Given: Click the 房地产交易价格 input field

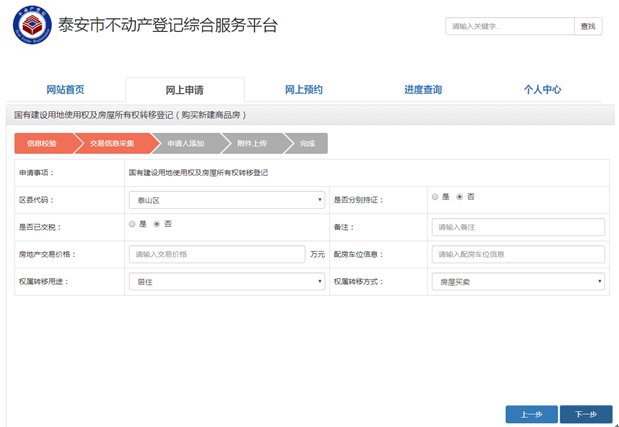Looking at the screenshot, I should click(217, 254).
